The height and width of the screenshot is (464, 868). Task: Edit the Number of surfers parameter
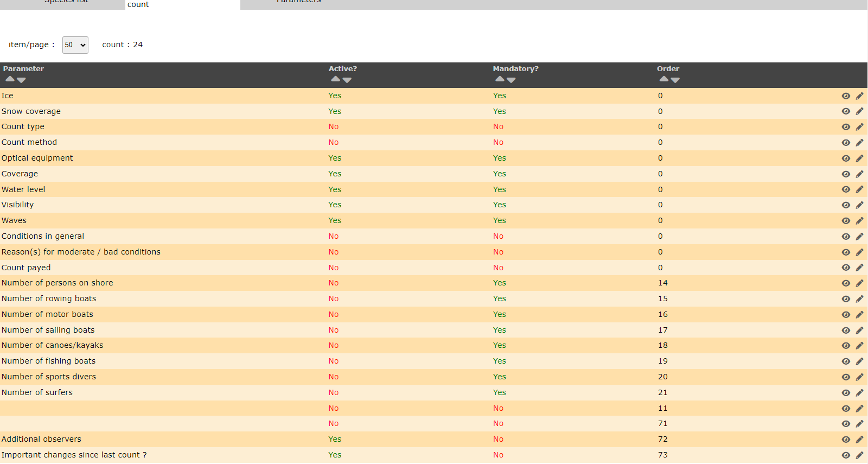(859, 393)
